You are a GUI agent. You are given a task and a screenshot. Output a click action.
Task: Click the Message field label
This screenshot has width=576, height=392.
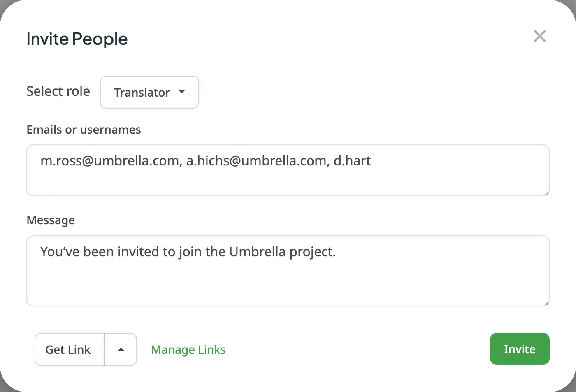point(51,220)
